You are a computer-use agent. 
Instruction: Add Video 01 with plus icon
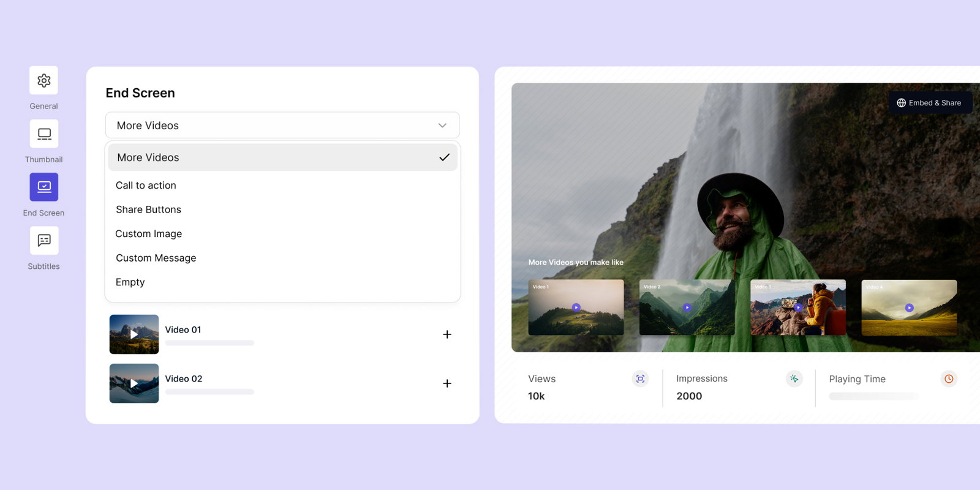tap(447, 334)
